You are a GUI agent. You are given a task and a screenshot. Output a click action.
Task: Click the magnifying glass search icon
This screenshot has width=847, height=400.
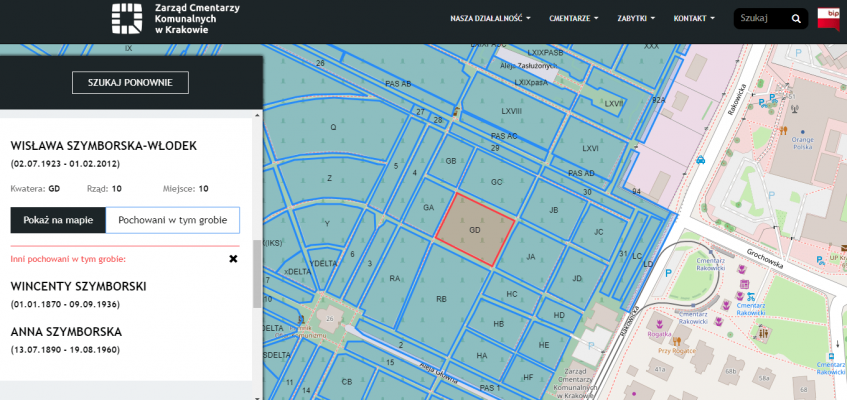coord(796,19)
